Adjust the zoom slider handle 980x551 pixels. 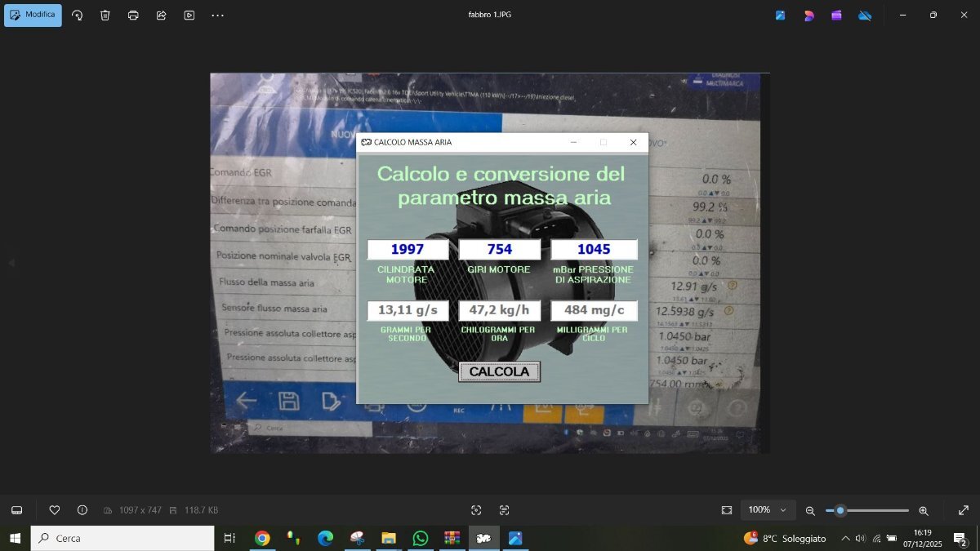tap(840, 510)
